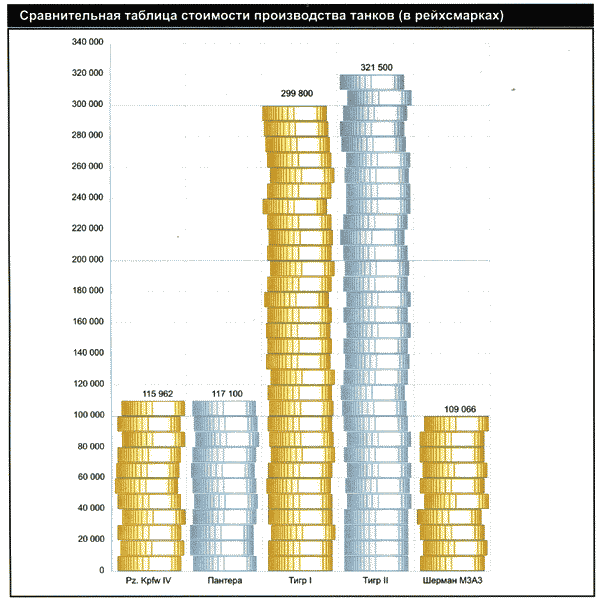Click the Шерман М3А3 axis label
The image size is (600, 600).
[453, 581]
